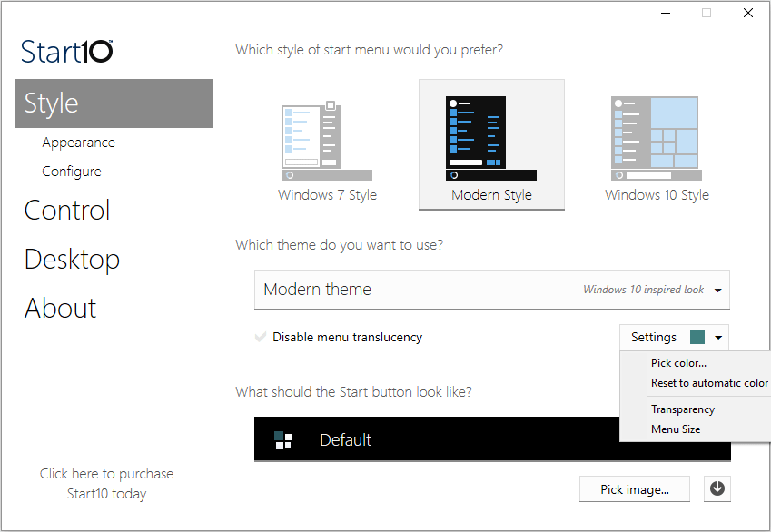The height and width of the screenshot is (532, 771).
Task: Click the Default Start button logo icon
Action: (282, 439)
